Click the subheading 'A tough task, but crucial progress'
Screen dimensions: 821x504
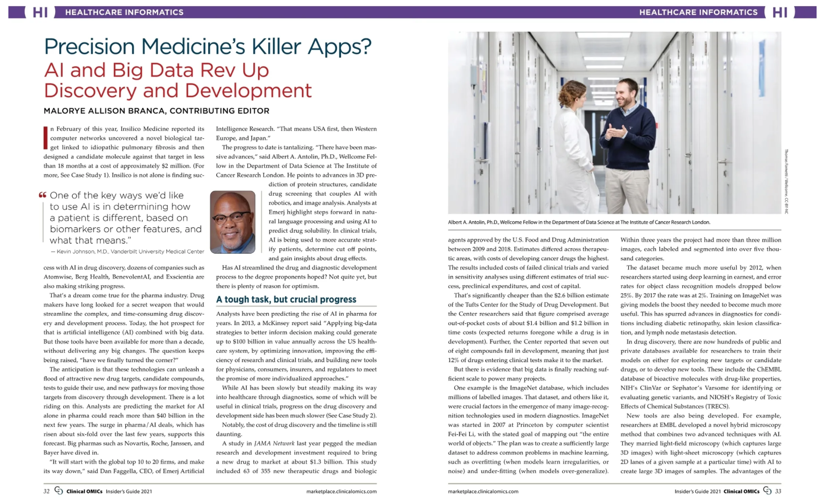[286, 299]
